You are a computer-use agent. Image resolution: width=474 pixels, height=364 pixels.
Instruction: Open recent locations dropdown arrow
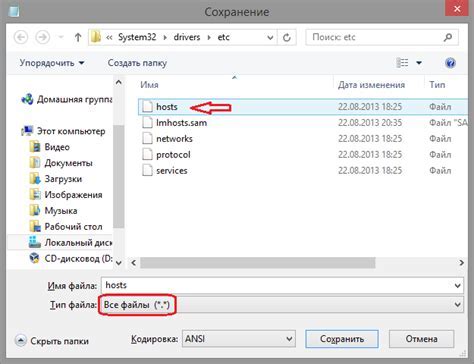[x=61, y=37]
